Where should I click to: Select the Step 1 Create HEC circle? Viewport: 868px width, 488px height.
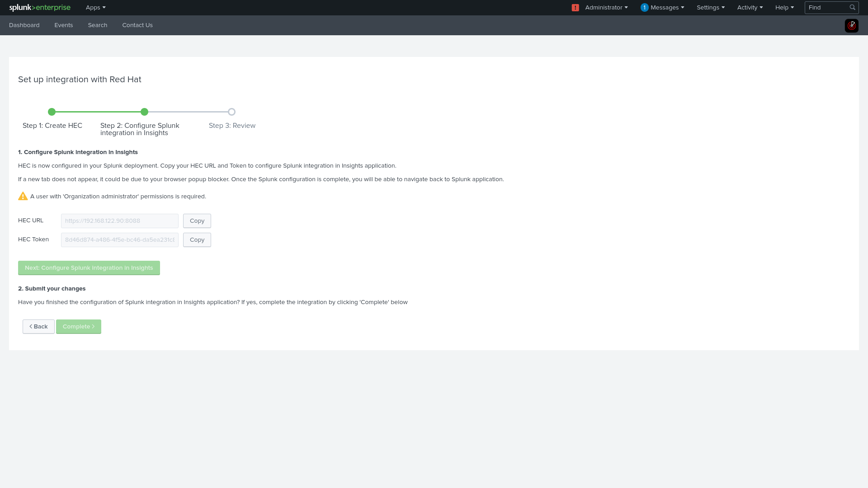click(52, 112)
